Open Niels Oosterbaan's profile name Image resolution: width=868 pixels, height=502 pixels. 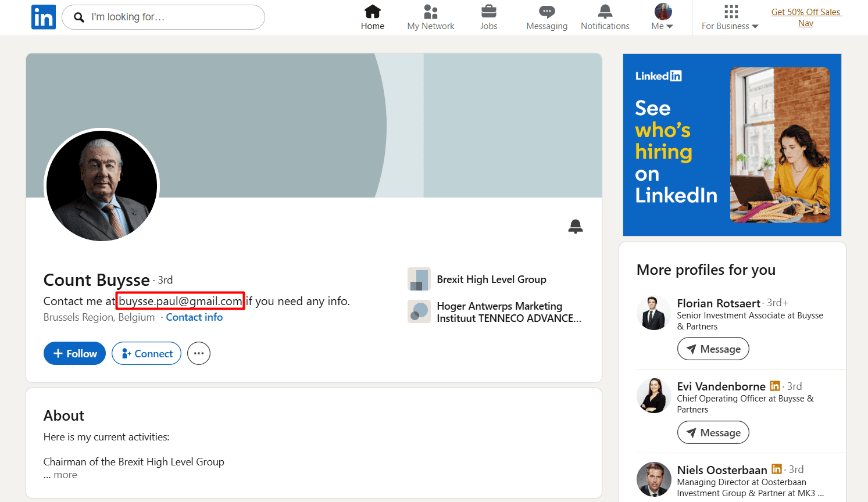point(722,470)
